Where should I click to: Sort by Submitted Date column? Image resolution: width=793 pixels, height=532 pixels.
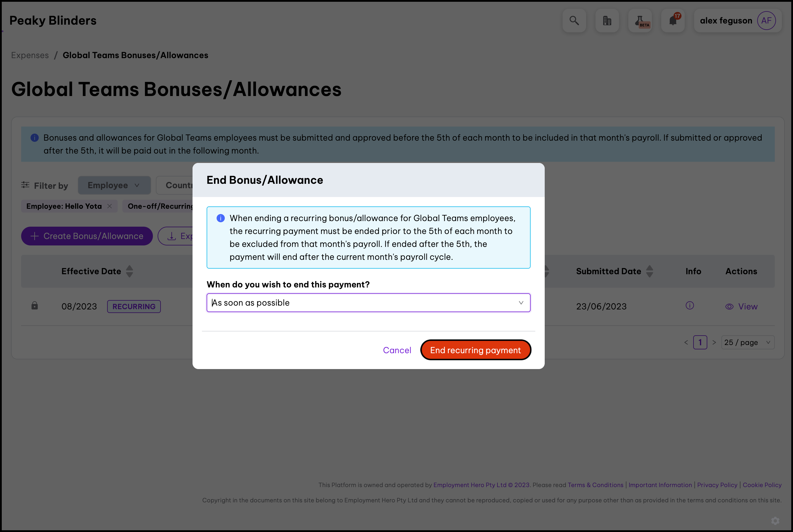649,271
